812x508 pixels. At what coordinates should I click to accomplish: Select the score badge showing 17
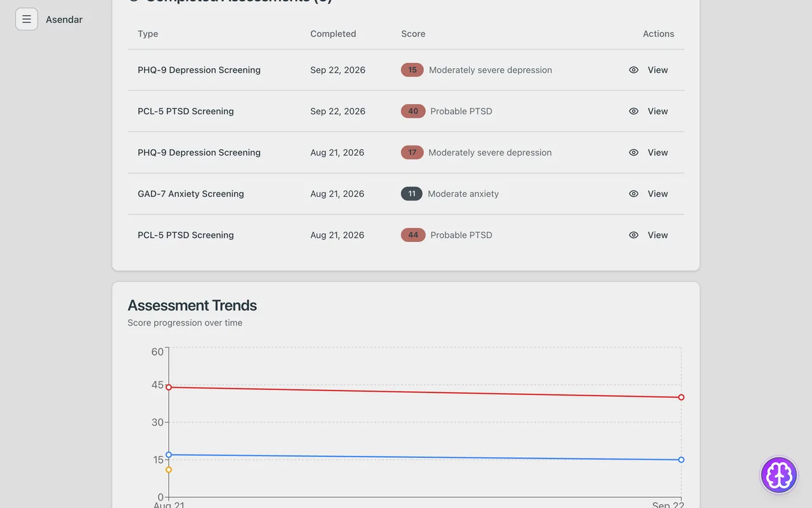point(412,152)
